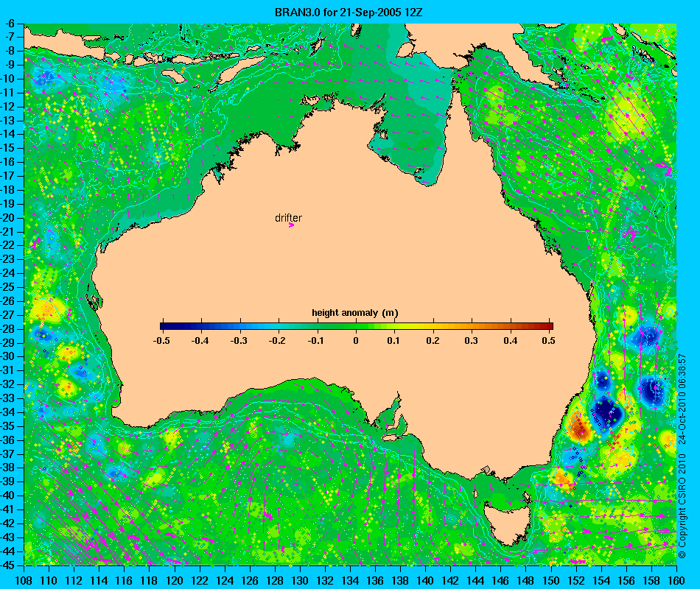
Task: Click the "drifter" label over Australia
Action: 288,218
